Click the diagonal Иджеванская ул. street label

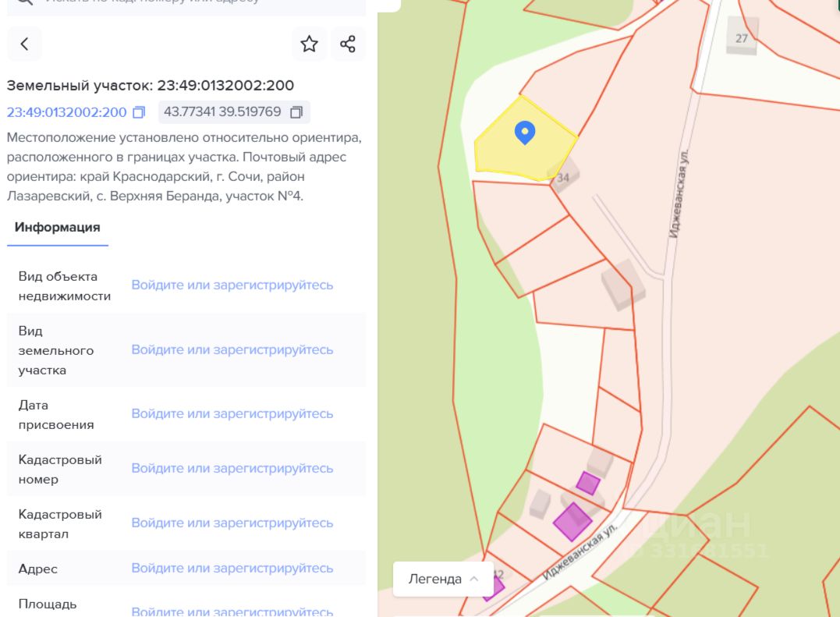pos(579,551)
